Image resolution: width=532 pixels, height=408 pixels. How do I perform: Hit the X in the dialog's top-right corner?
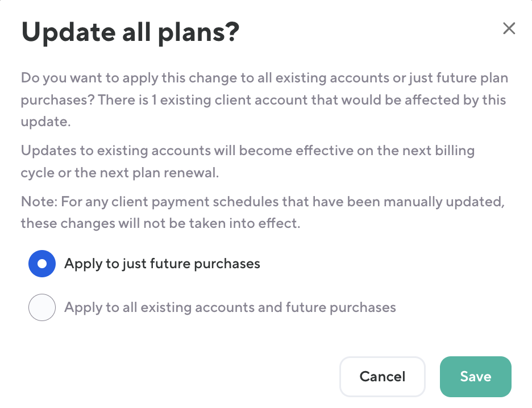click(509, 29)
